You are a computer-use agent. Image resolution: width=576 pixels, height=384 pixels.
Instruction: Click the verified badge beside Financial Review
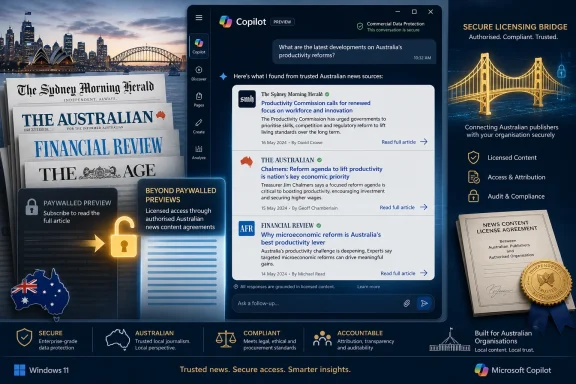click(318, 225)
